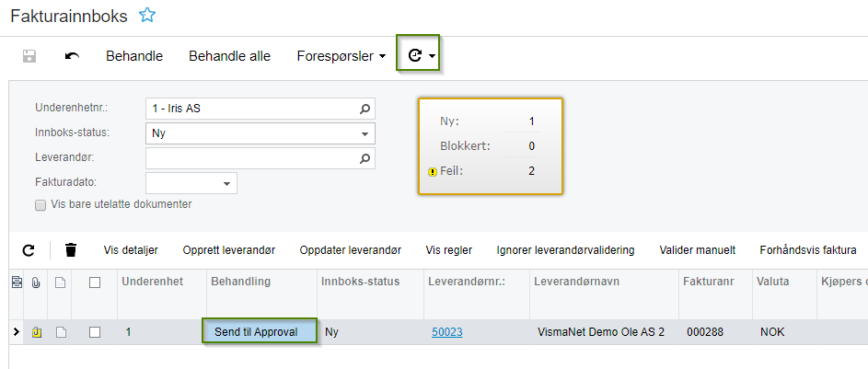Sort by Valuta column header

[773, 282]
